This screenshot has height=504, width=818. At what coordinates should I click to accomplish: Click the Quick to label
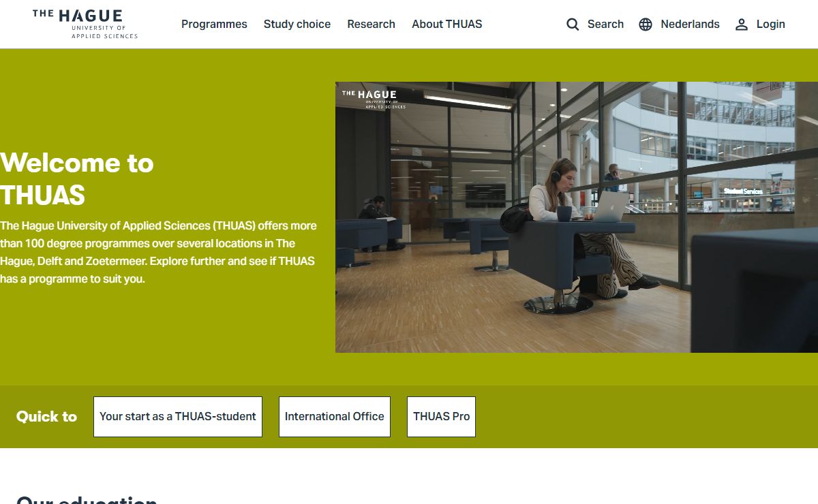coord(46,417)
